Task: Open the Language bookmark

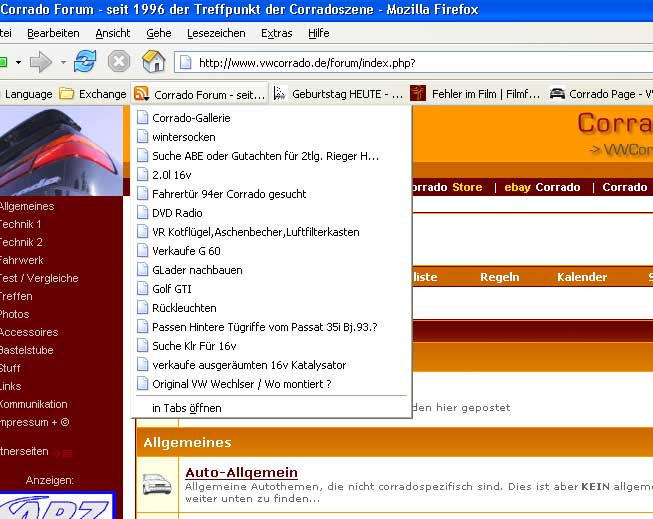Action: (x=27, y=94)
